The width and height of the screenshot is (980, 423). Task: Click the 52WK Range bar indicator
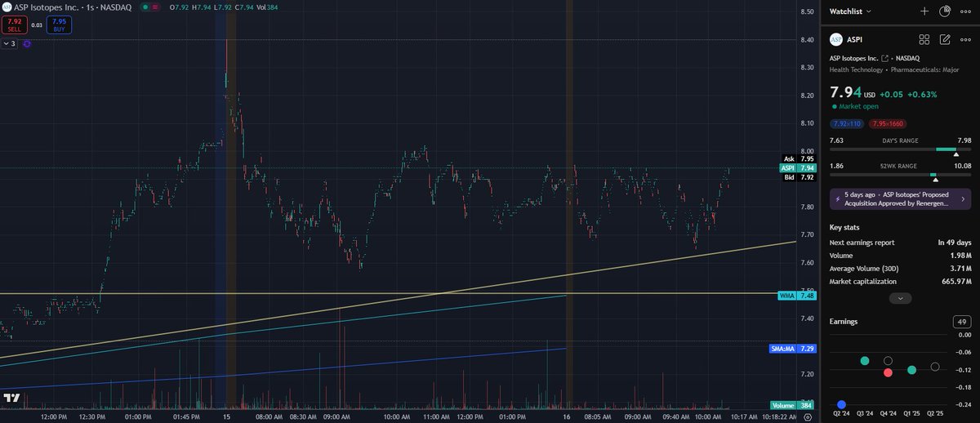900,175
